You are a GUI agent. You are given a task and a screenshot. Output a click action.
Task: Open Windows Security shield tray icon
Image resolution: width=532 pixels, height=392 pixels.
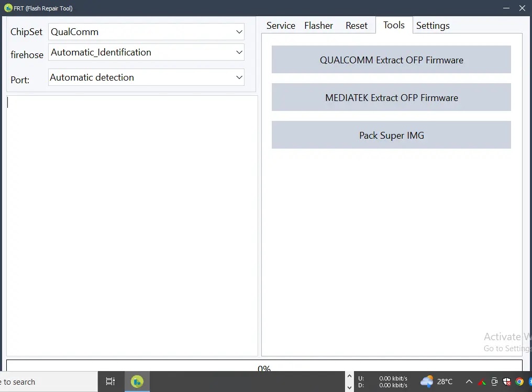pyautogui.click(x=507, y=382)
